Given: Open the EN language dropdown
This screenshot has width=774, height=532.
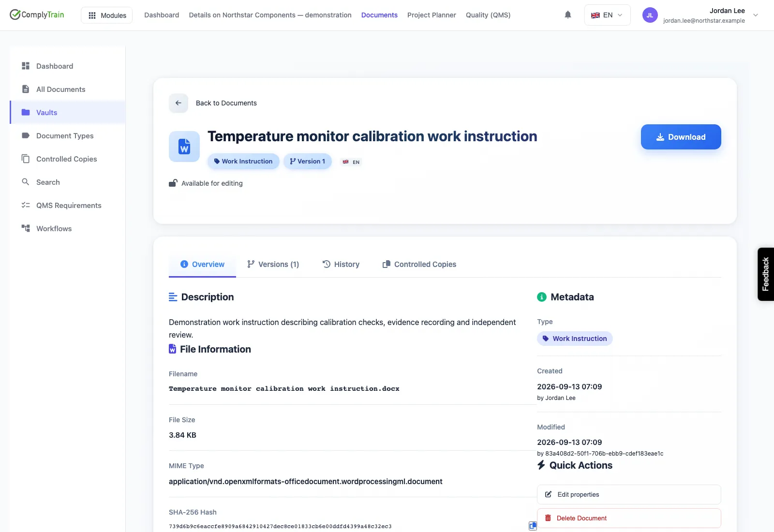Looking at the screenshot, I should pyautogui.click(x=607, y=15).
